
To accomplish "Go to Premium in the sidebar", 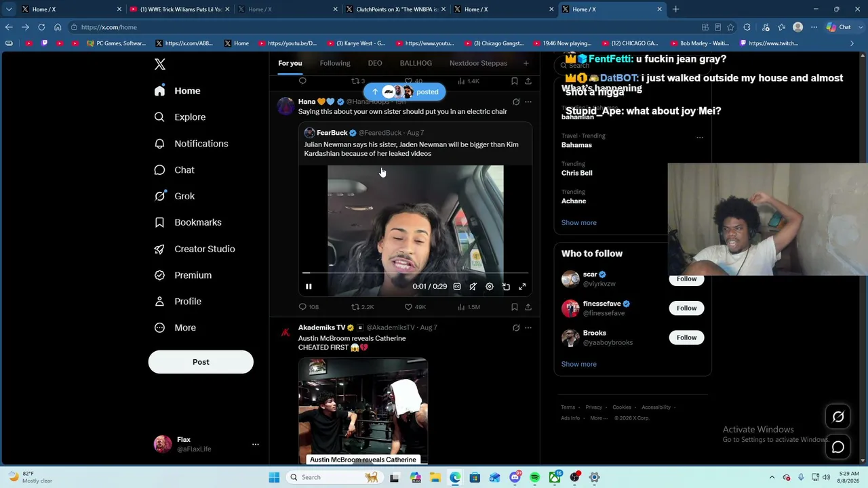I will click(183, 275).
